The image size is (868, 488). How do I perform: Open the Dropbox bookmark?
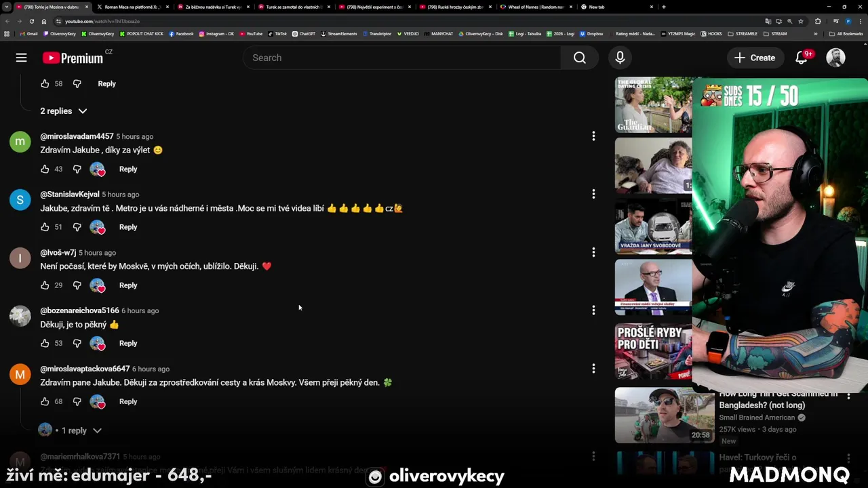591,33
